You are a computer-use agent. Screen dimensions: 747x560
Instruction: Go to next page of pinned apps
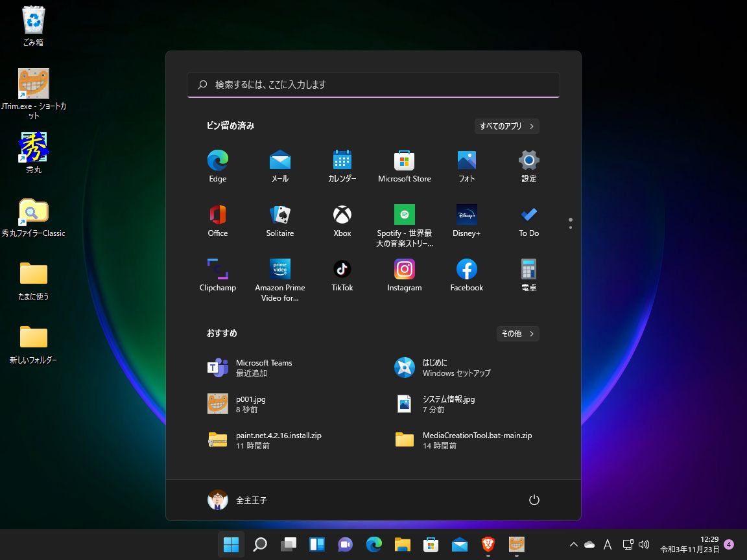[570, 227]
